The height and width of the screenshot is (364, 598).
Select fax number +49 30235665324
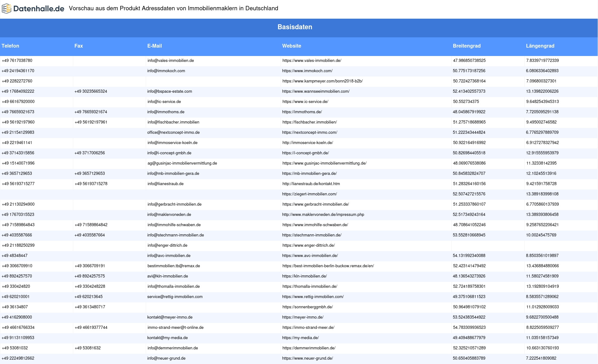pyautogui.click(x=91, y=91)
